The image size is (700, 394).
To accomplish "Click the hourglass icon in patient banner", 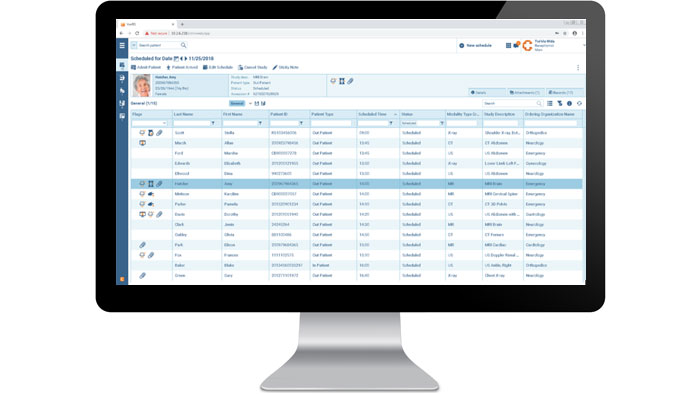I will click(342, 81).
